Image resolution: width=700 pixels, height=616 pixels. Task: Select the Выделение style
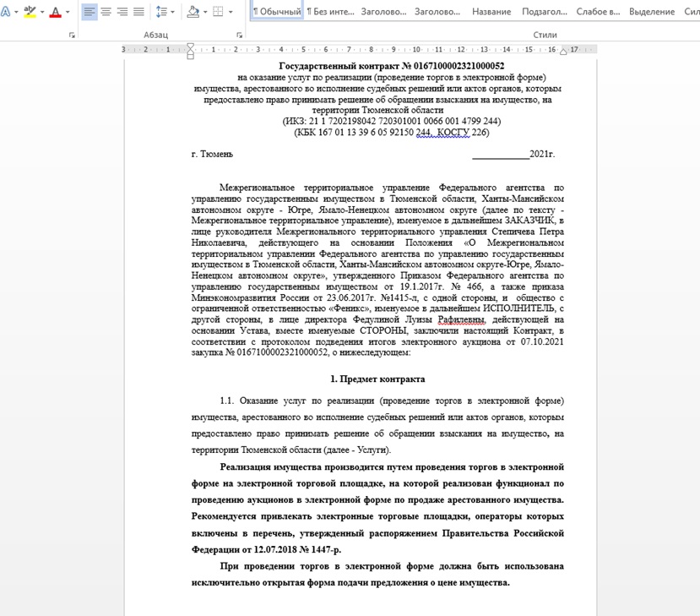pos(652,12)
